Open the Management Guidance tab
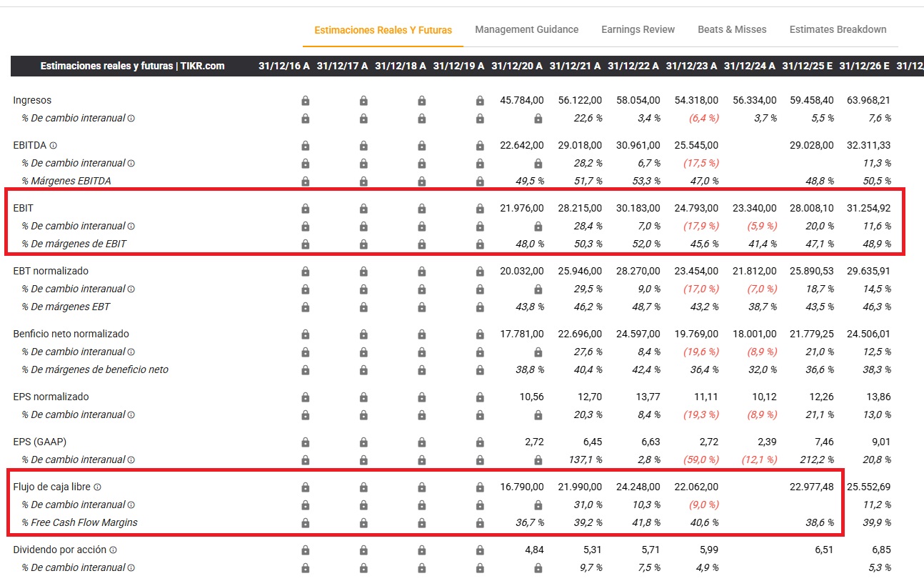The image size is (924, 581). (526, 29)
